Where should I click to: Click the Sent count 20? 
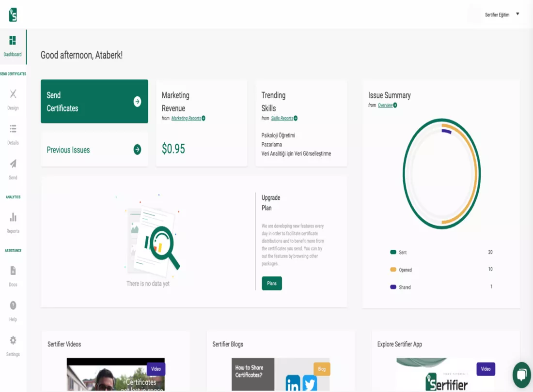coord(490,252)
